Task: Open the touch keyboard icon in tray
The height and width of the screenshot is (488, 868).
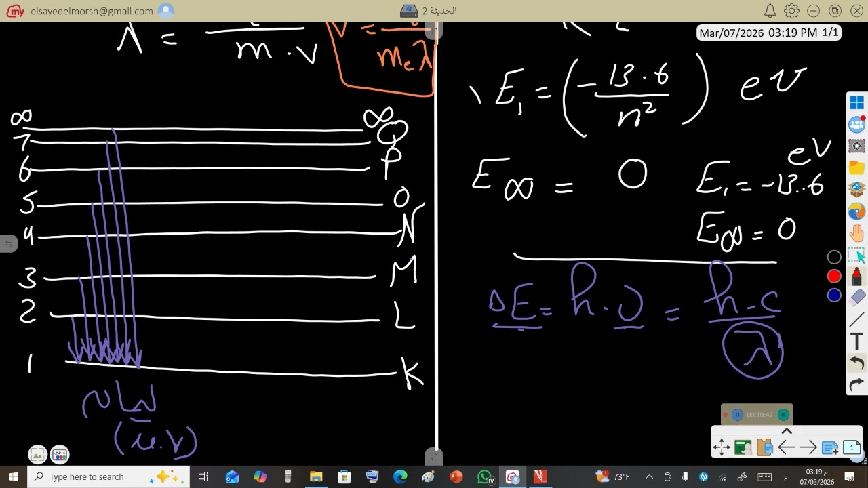Action: [x=764, y=476]
